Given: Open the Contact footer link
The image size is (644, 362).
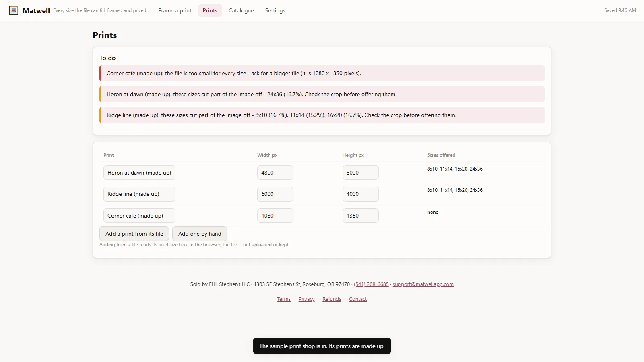Looking at the screenshot, I should [x=358, y=299].
